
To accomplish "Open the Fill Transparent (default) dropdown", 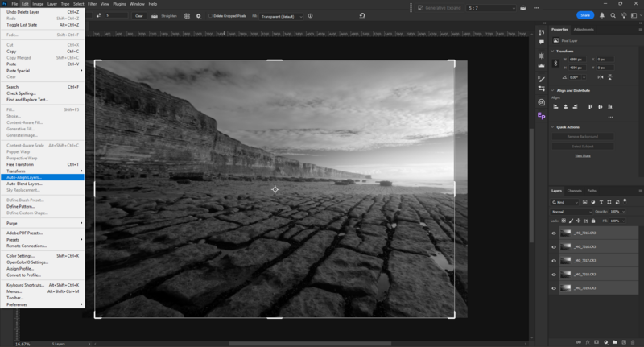I will click(x=282, y=16).
